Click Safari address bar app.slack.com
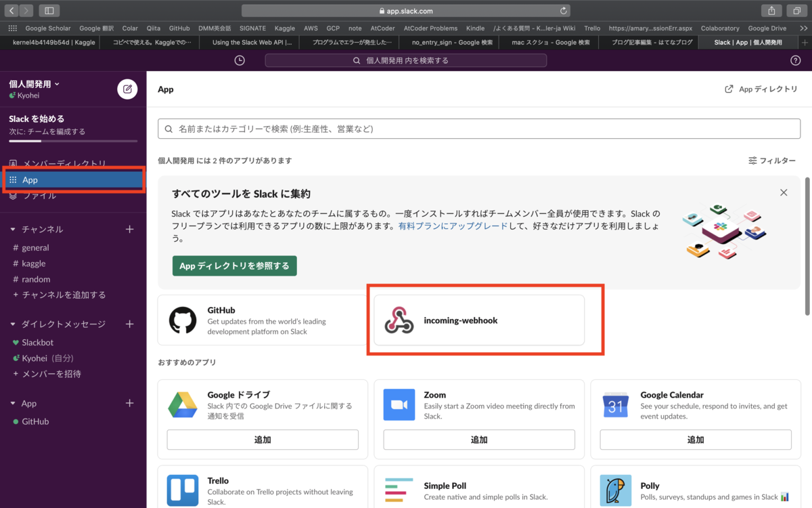 pos(406,11)
